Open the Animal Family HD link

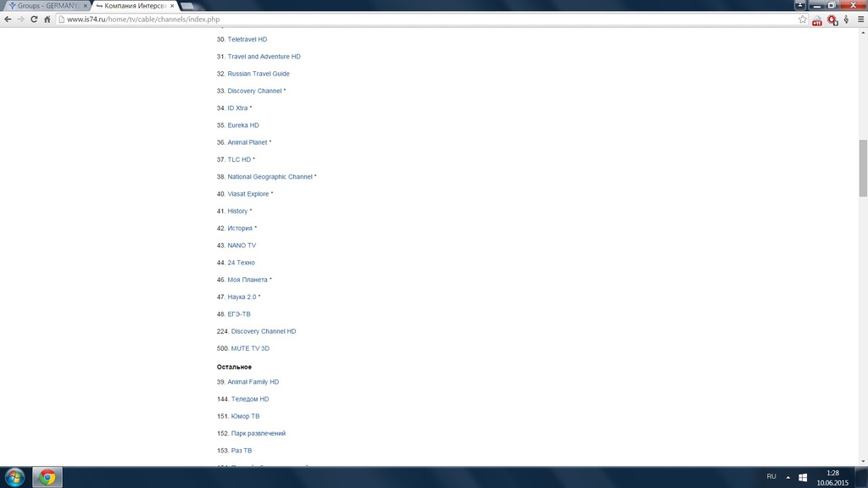click(x=253, y=382)
